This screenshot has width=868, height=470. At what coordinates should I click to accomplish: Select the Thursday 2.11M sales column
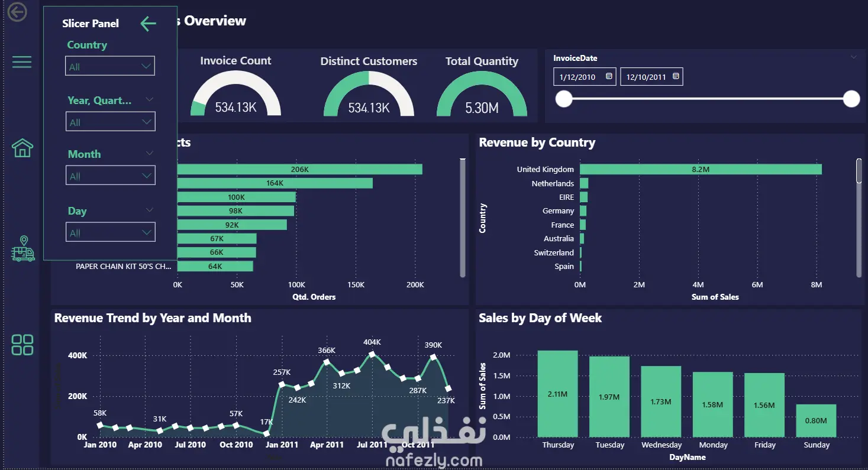coord(557,394)
